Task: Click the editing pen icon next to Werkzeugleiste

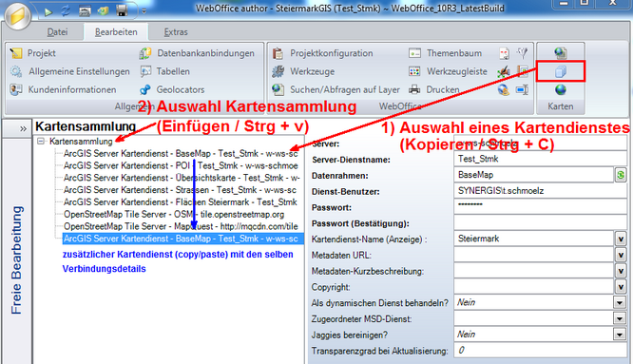Action: [x=504, y=72]
